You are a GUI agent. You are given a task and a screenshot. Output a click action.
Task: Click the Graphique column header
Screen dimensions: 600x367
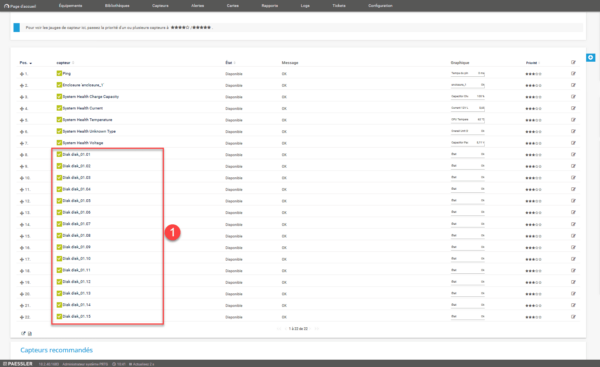460,63
